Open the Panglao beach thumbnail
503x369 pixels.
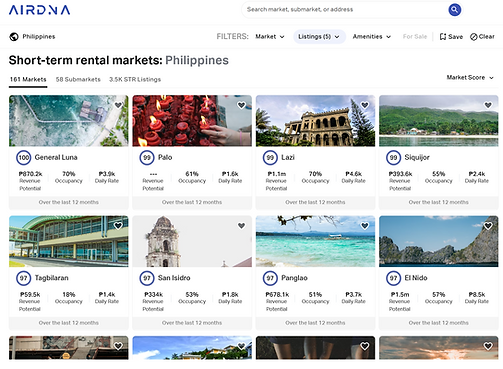[315, 241]
